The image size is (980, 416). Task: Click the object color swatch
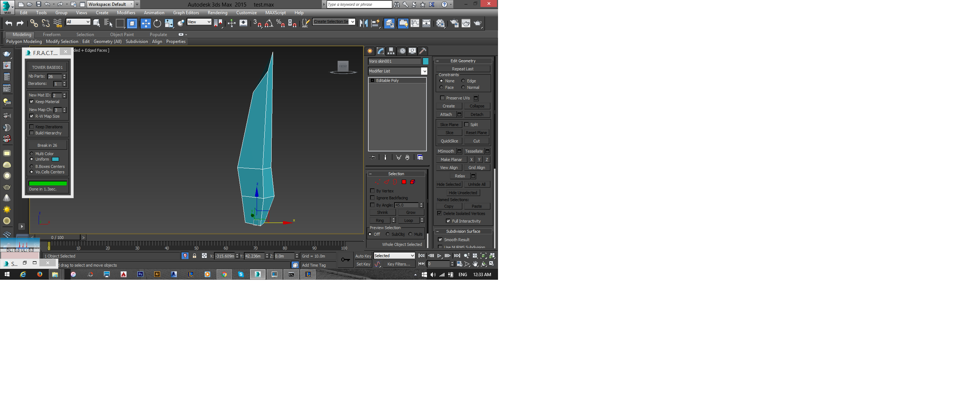click(x=426, y=61)
